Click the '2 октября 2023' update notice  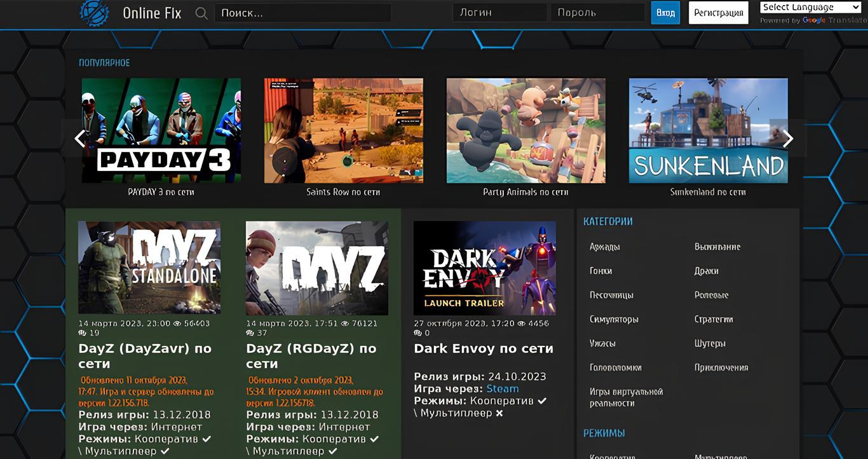tap(315, 391)
